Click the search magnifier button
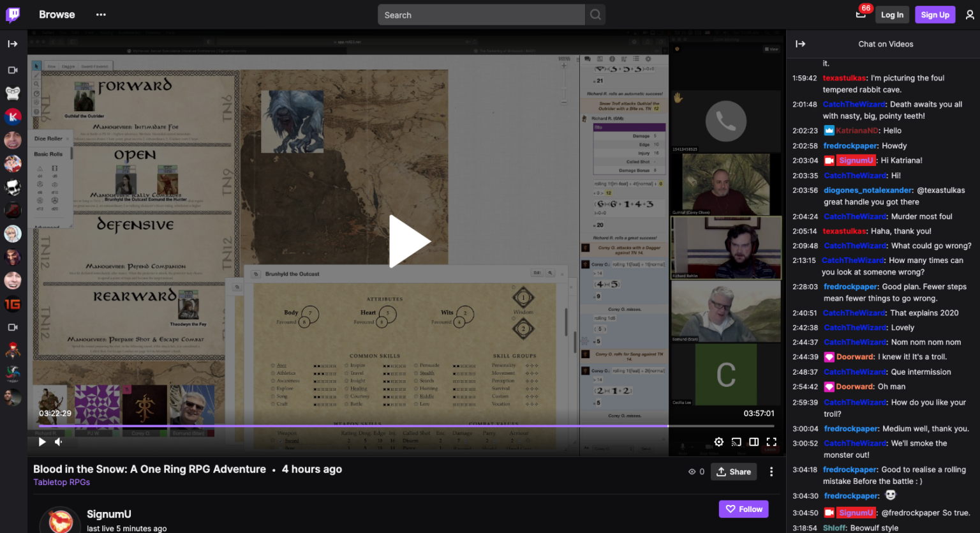The width and height of the screenshot is (980, 533). (595, 15)
